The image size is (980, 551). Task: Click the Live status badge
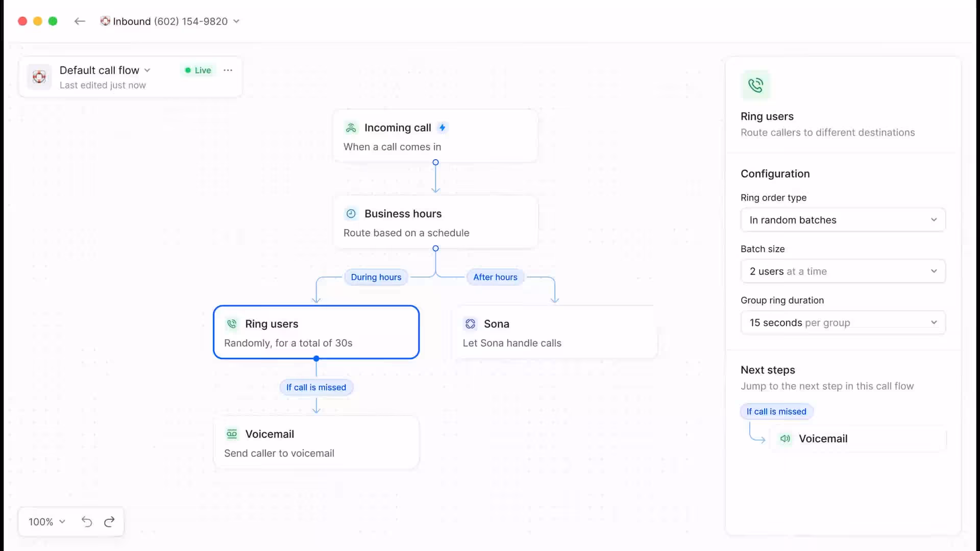click(x=198, y=70)
